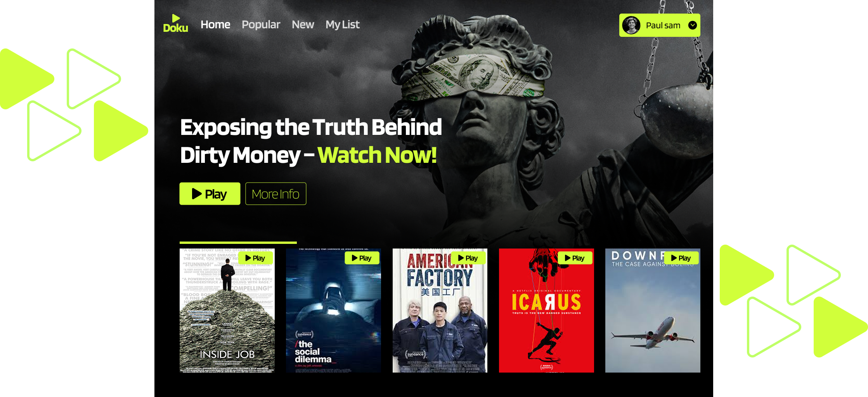Expand the Paul sam account dropdown arrow
The image size is (868, 397).
point(692,25)
